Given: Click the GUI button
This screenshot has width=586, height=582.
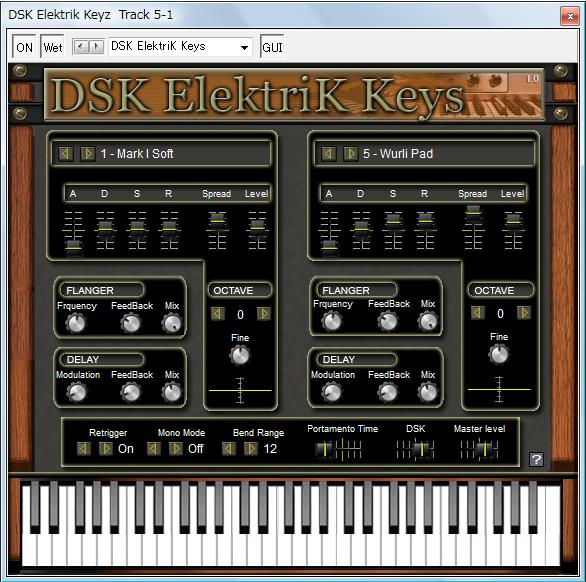Looking at the screenshot, I should pyautogui.click(x=272, y=47).
